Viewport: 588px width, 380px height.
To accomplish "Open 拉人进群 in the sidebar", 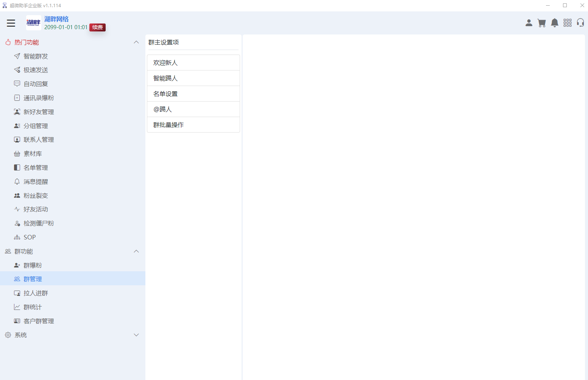I will (x=36, y=293).
